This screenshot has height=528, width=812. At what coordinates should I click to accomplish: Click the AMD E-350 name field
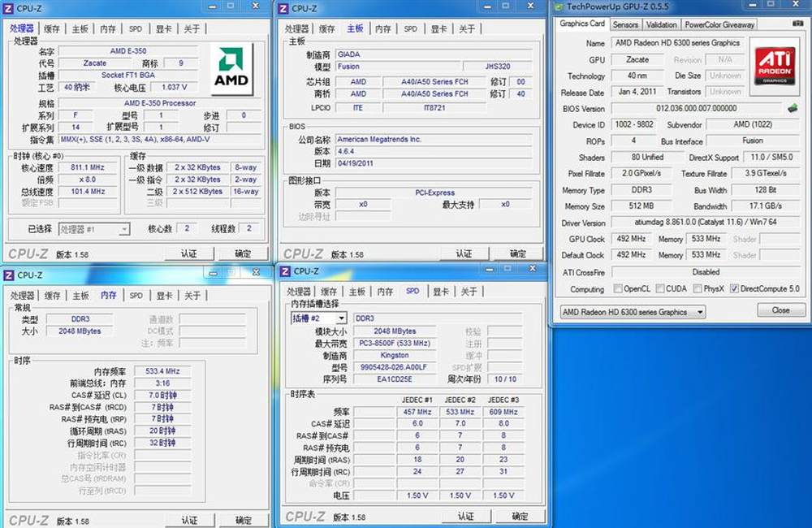(x=128, y=51)
